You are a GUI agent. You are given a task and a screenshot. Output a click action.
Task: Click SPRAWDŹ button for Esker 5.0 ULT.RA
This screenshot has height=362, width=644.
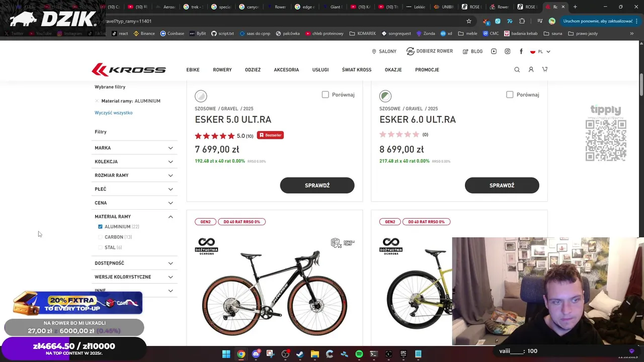tap(317, 186)
